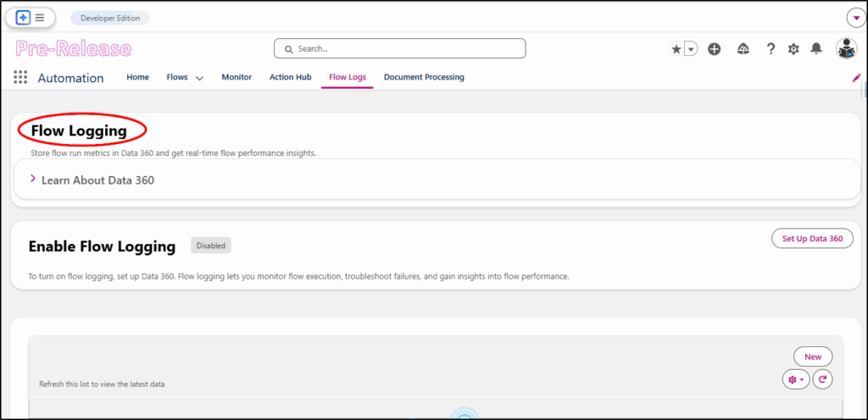Open the Flows tab dropdown chevron

[x=200, y=78]
